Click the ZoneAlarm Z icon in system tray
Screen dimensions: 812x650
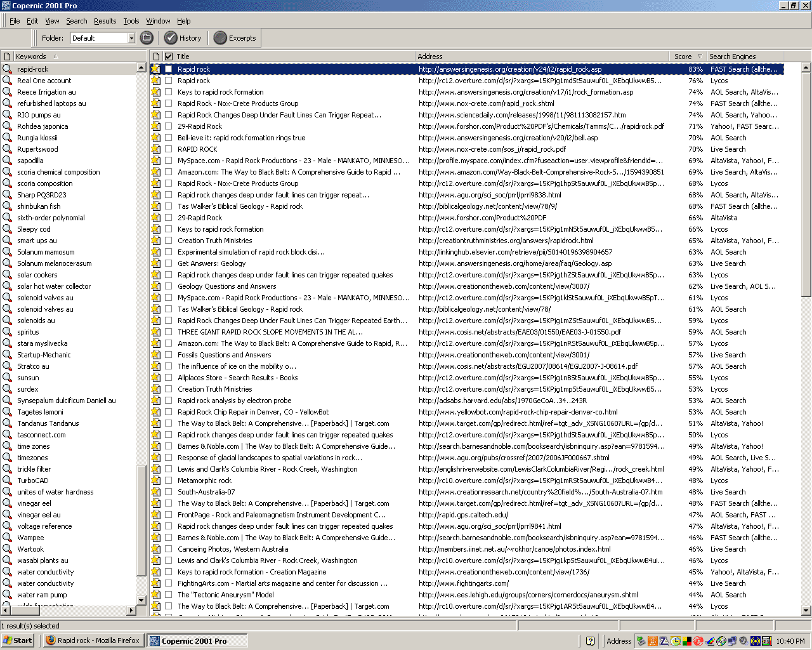(664, 641)
